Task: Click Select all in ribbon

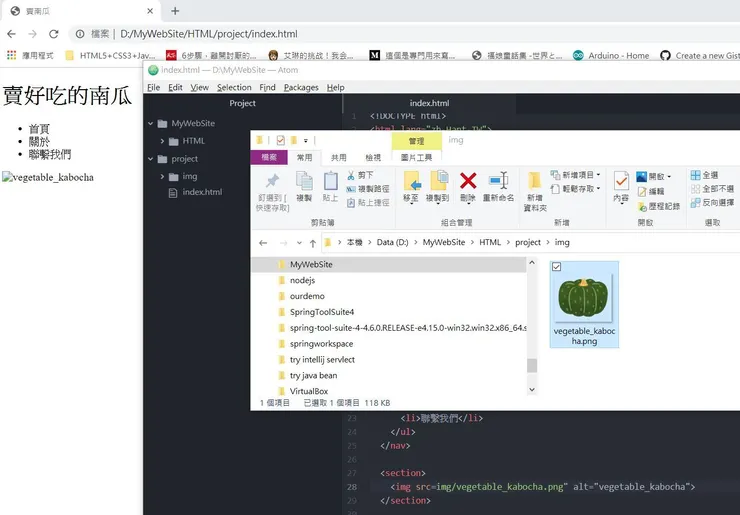Action: pos(704,175)
